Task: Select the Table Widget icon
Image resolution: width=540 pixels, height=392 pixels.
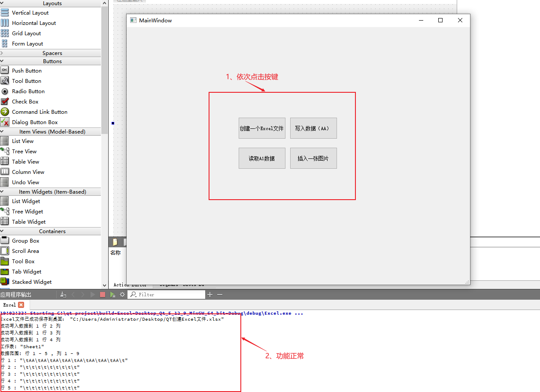Action: 4,222
